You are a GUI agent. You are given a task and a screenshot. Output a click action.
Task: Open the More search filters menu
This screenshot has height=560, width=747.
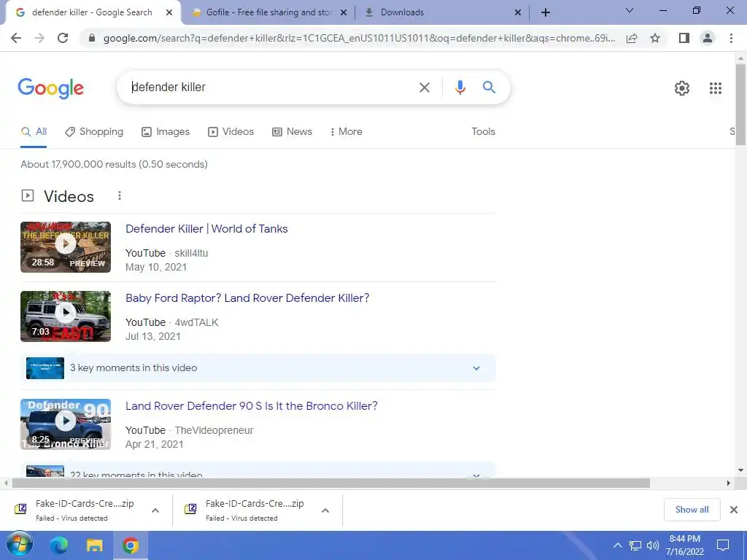pyautogui.click(x=347, y=132)
